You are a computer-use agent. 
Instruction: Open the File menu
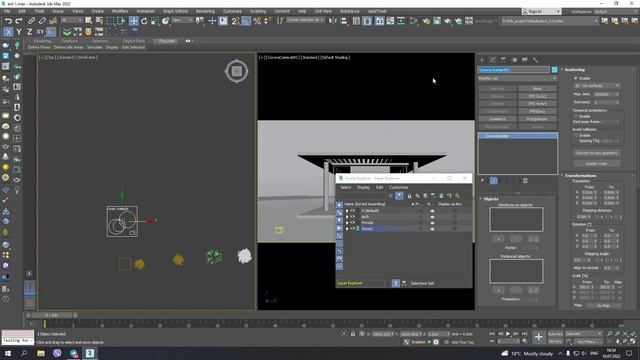coord(7,11)
